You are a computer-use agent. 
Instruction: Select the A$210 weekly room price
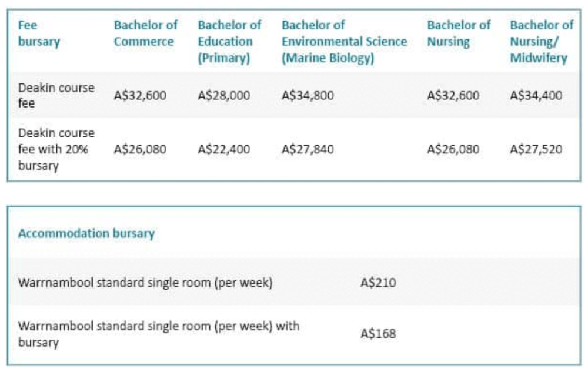click(x=378, y=283)
